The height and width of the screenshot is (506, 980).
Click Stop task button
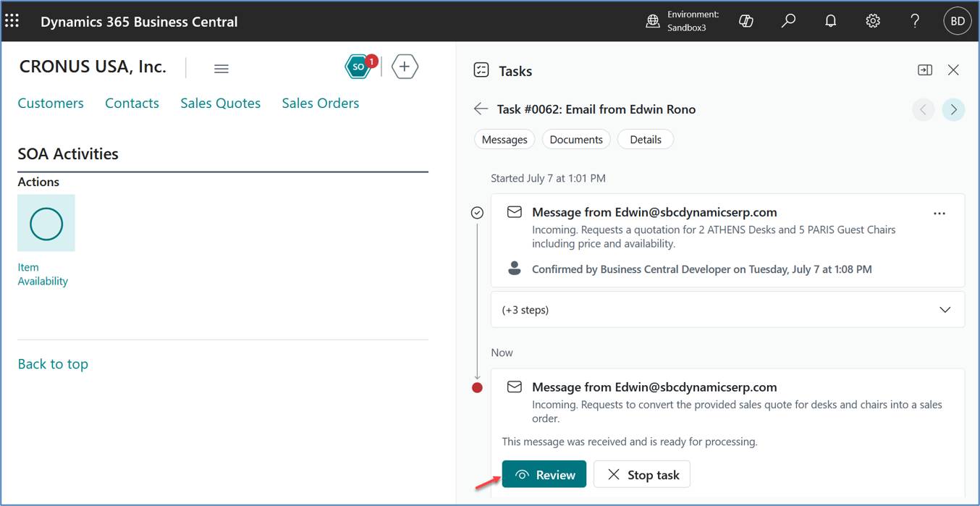(x=642, y=474)
